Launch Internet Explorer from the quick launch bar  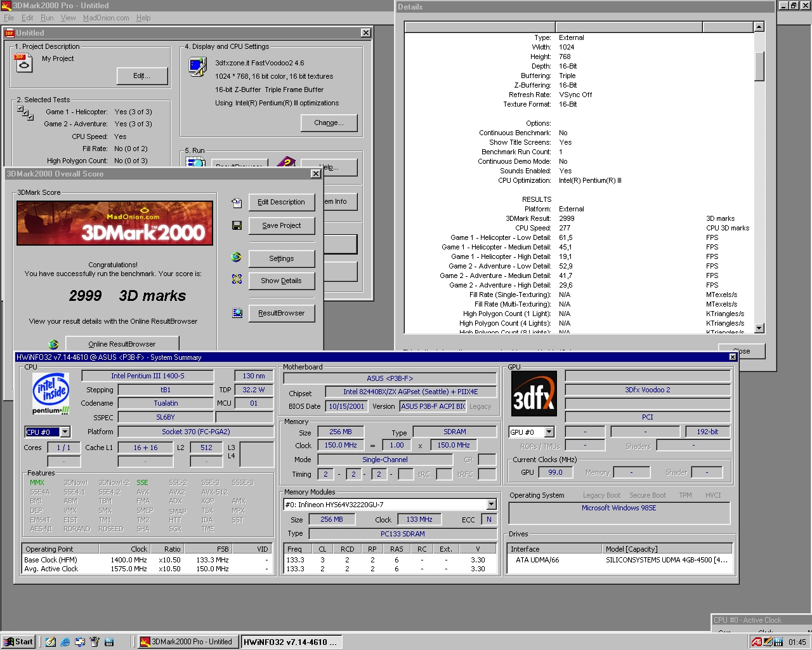64,642
